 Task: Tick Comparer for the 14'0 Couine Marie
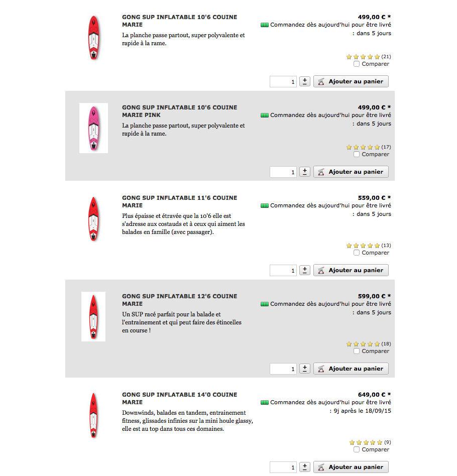[x=357, y=449]
